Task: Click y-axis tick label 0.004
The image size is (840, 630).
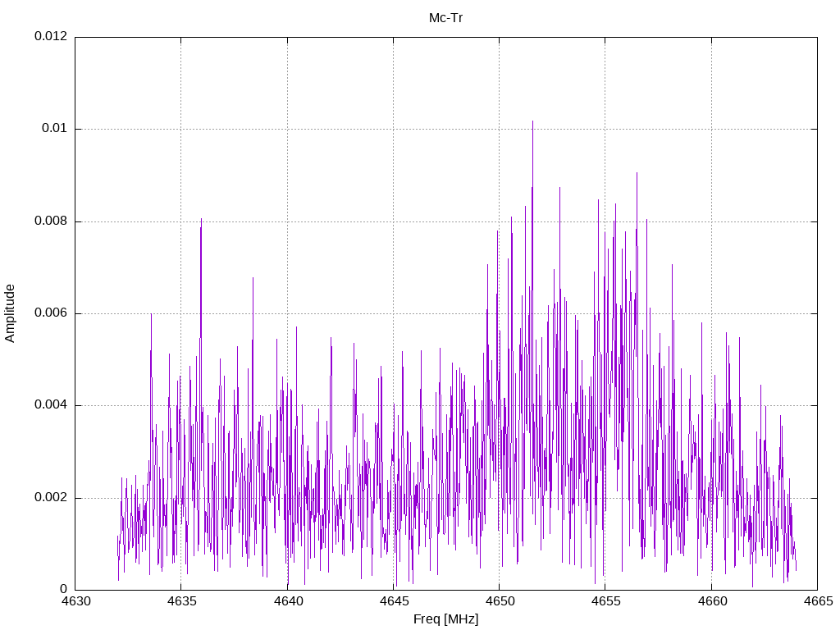Action: (x=51, y=405)
